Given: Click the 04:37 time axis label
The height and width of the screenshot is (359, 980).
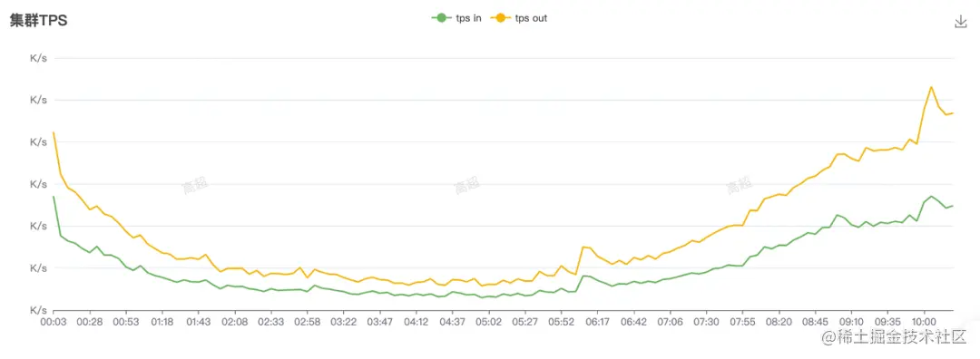Looking at the screenshot, I should pos(453,322).
